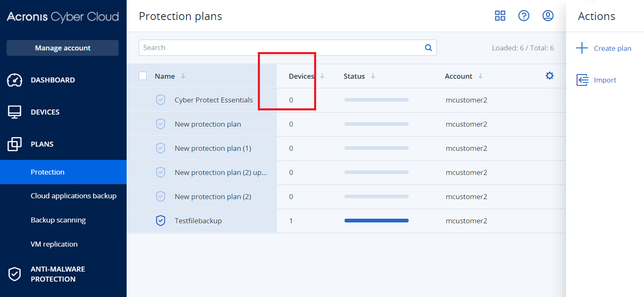Open table column settings gear icon
The width and height of the screenshot is (644, 297).
point(550,76)
